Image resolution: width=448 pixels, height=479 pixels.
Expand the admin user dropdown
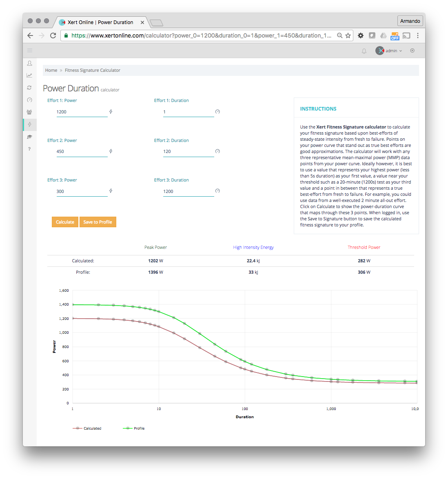pos(389,51)
